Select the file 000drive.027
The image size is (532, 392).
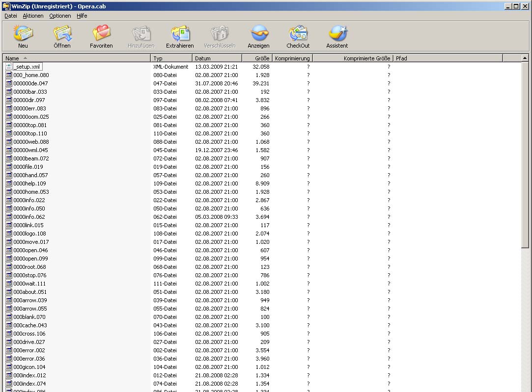coord(29,342)
